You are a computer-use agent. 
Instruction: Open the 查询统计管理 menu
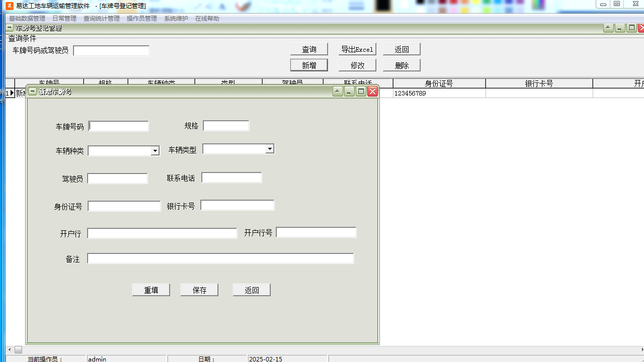[102, 19]
